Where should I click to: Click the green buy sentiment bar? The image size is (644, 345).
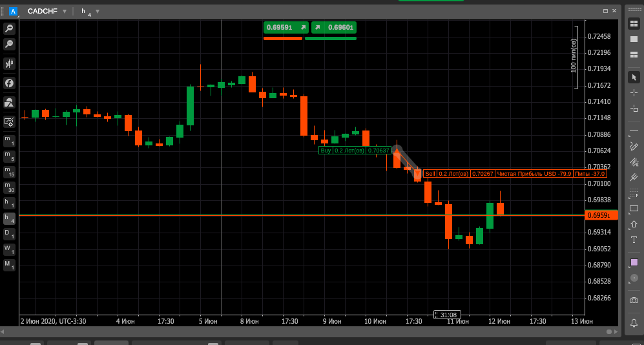click(331, 38)
